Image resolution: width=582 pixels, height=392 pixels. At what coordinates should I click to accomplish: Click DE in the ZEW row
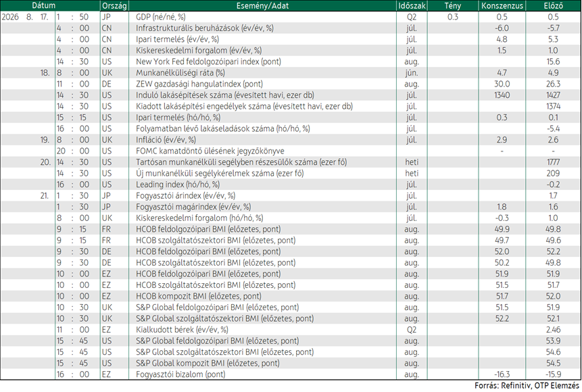click(x=107, y=84)
